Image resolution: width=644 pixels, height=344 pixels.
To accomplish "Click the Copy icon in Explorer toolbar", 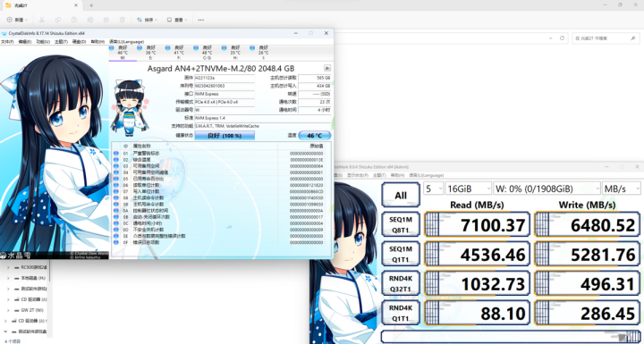I will pos(58,20).
